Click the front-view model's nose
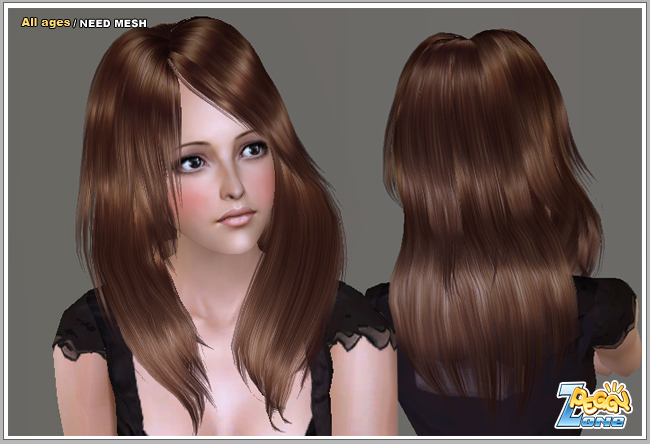Screen dimensions: 650x444 point(230,185)
